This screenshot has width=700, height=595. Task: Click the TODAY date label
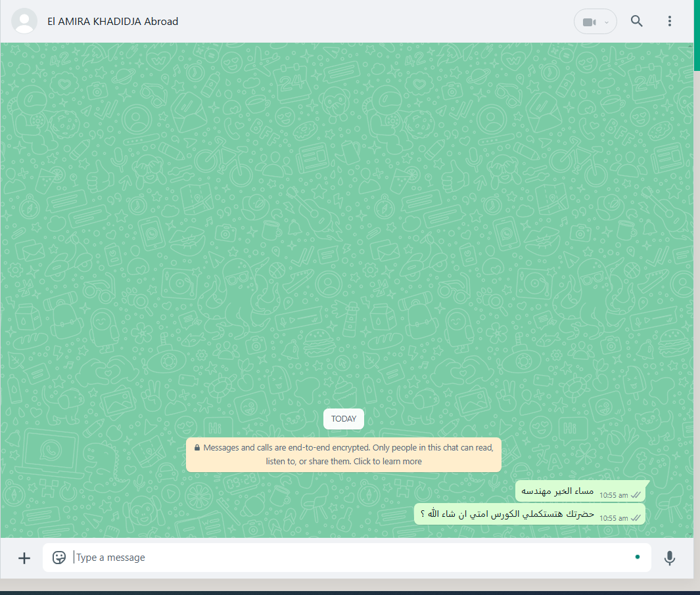(343, 419)
